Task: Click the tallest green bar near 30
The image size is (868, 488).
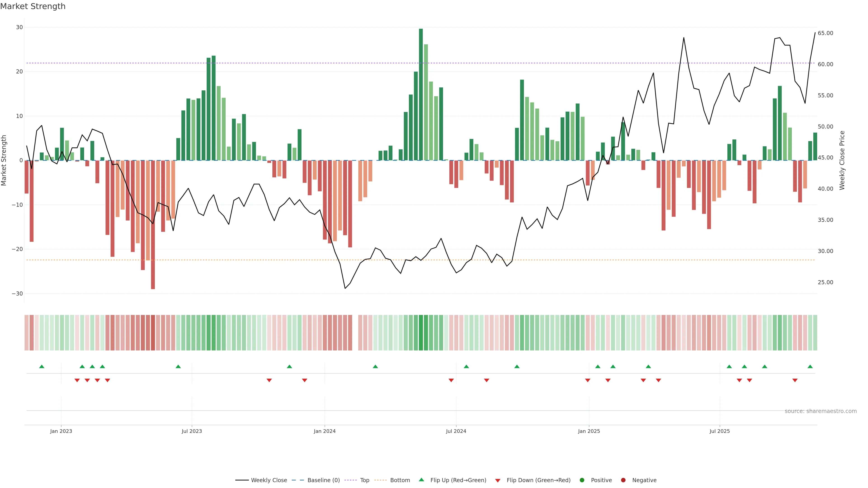Action: [x=421, y=94]
